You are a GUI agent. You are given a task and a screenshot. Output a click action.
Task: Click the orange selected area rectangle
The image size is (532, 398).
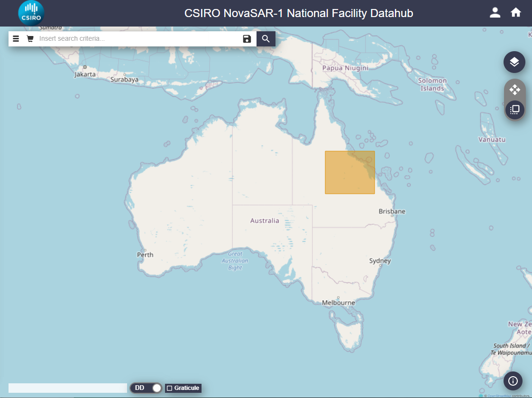point(350,172)
